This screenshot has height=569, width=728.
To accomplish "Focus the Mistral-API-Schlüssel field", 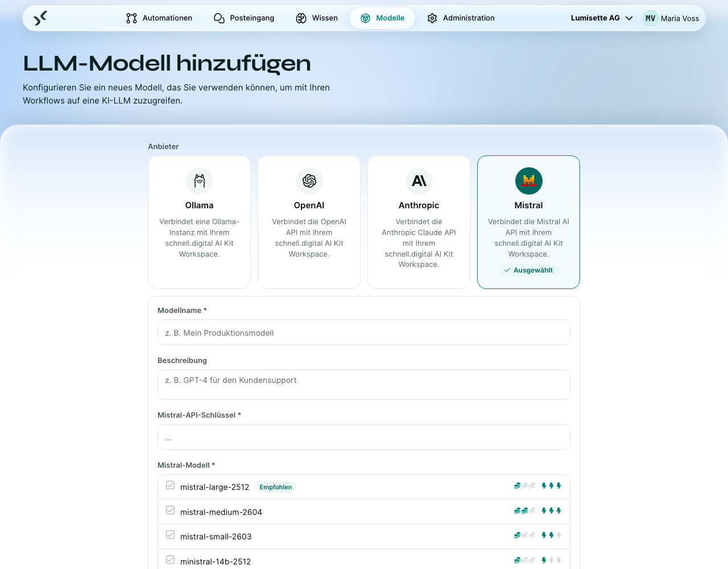I will 364,437.
